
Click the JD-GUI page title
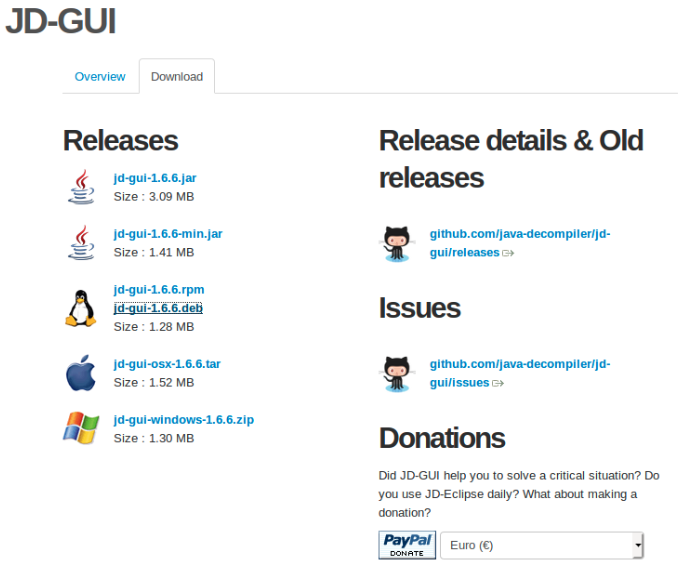click(x=61, y=21)
